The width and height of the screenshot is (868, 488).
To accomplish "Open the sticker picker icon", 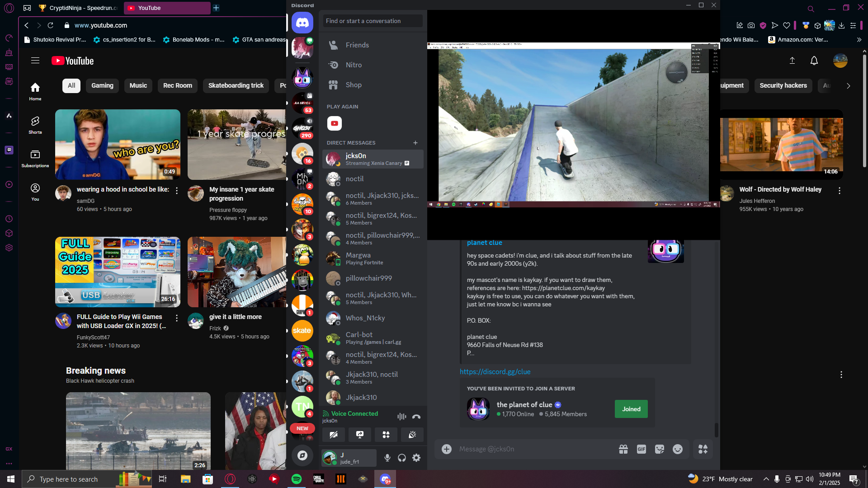I will [659, 449].
